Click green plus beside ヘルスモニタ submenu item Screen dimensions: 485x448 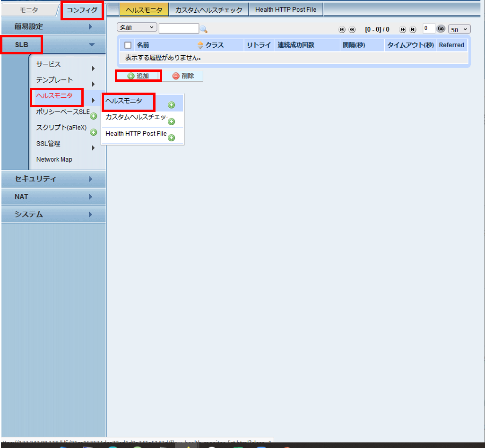[171, 105]
